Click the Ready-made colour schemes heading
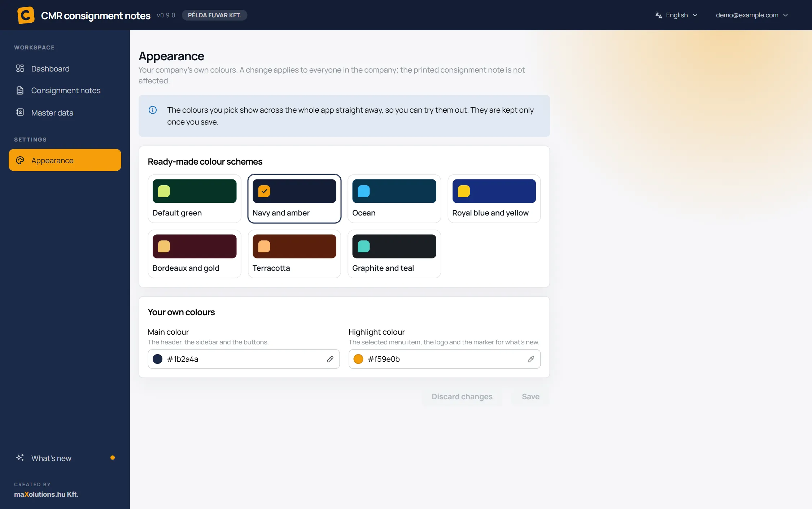 [x=205, y=162]
